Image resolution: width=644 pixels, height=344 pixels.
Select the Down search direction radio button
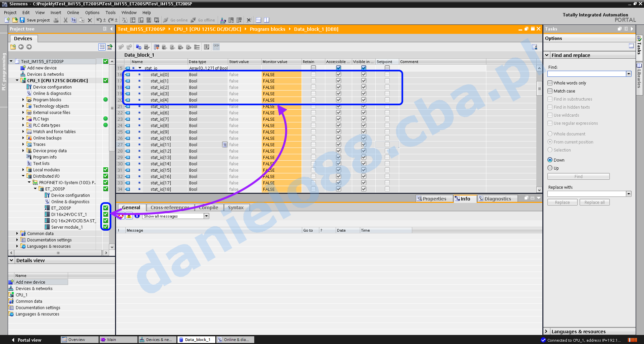click(550, 160)
